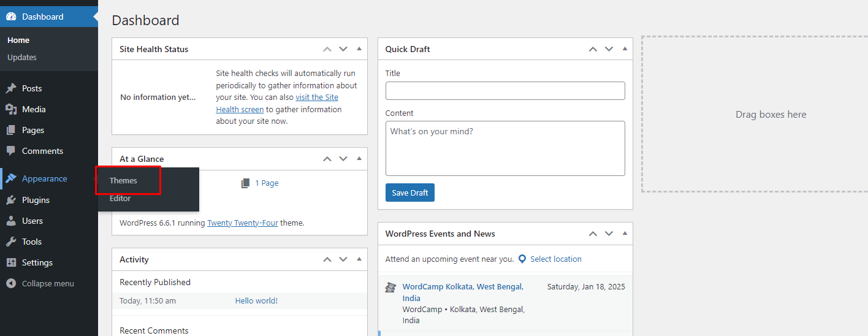Open Editor from the Appearance submenu
The height and width of the screenshot is (336, 868).
click(x=120, y=199)
